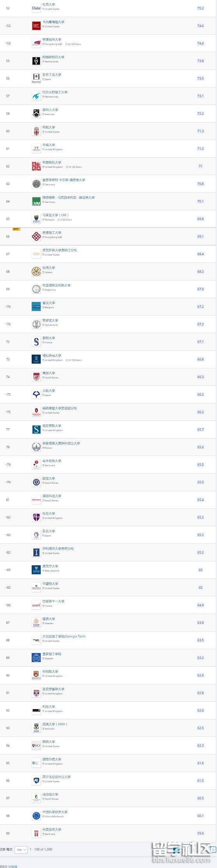Viewport: 217px width, 868px height.
Task: Open results per page dropdown showing 100
Action: tap(21, 849)
